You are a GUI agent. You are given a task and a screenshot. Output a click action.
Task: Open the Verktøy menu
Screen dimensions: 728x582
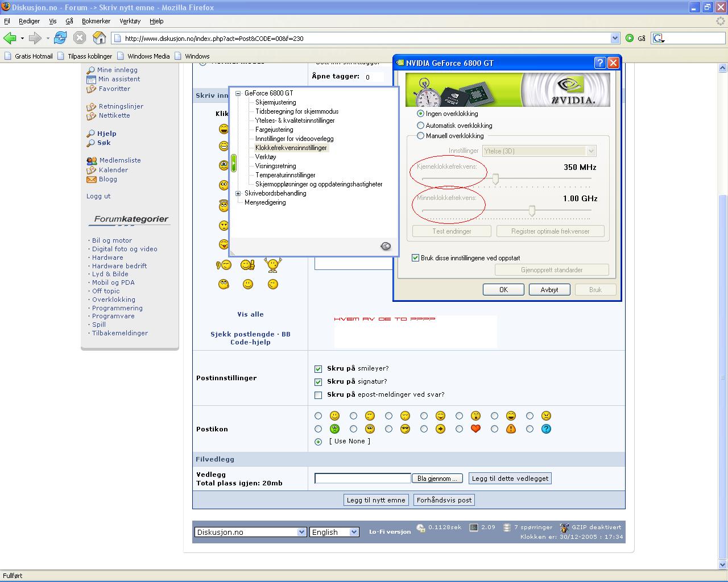click(130, 21)
